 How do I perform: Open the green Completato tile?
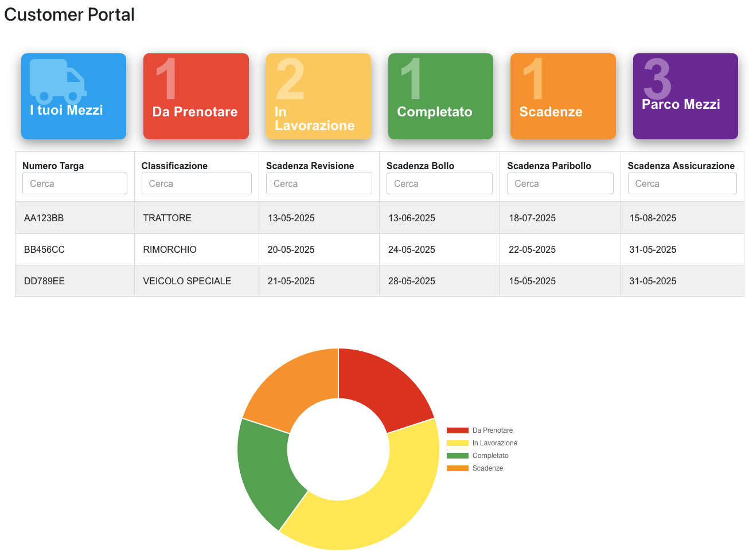[440, 96]
